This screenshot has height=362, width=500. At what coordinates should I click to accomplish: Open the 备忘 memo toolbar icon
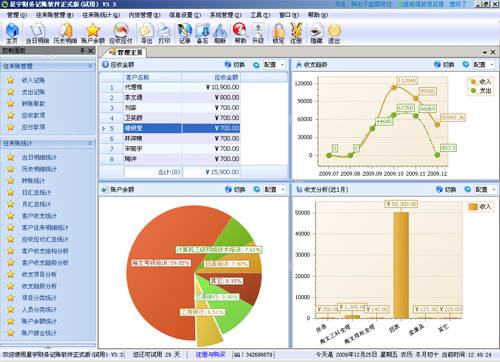click(x=202, y=33)
